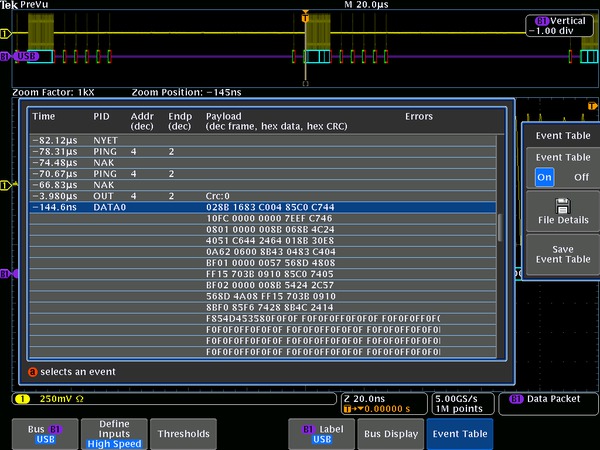Image resolution: width=600 pixels, height=450 pixels.
Task: Select the Event Table bottom menu tab
Action: click(x=460, y=433)
